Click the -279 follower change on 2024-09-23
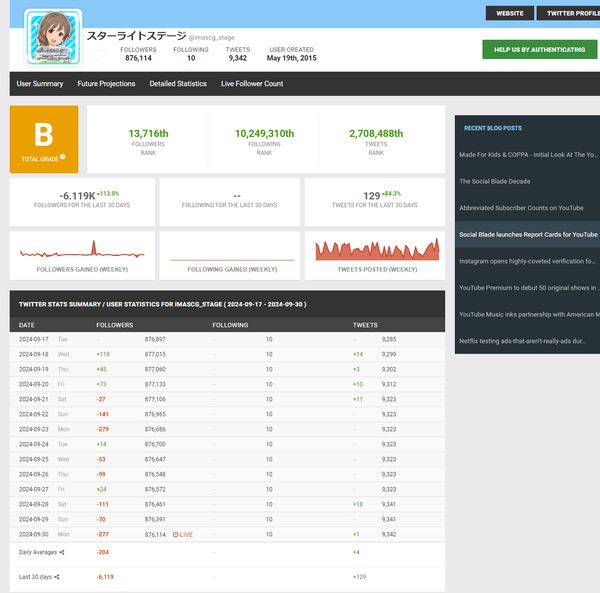This screenshot has height=593, width=600. [x=103, y=429]
